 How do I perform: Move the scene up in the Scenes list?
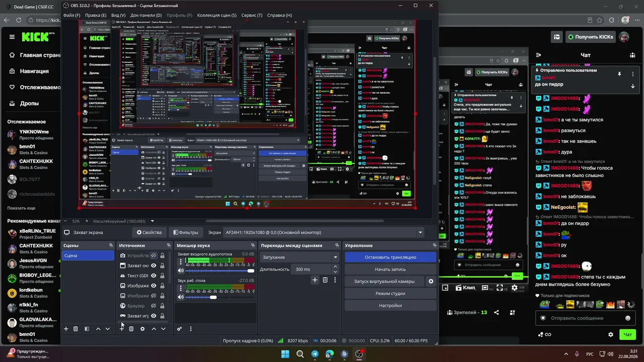coord(98,329)
